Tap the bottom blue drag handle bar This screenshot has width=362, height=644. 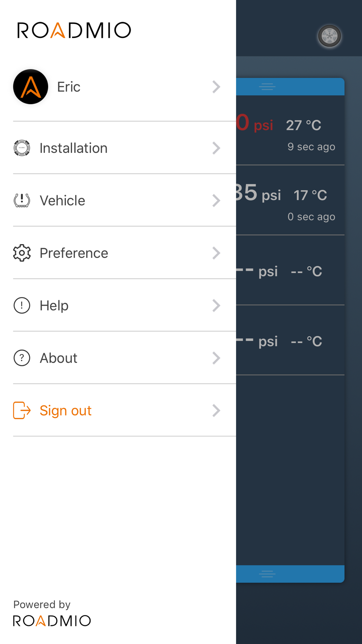pos(290,574)
